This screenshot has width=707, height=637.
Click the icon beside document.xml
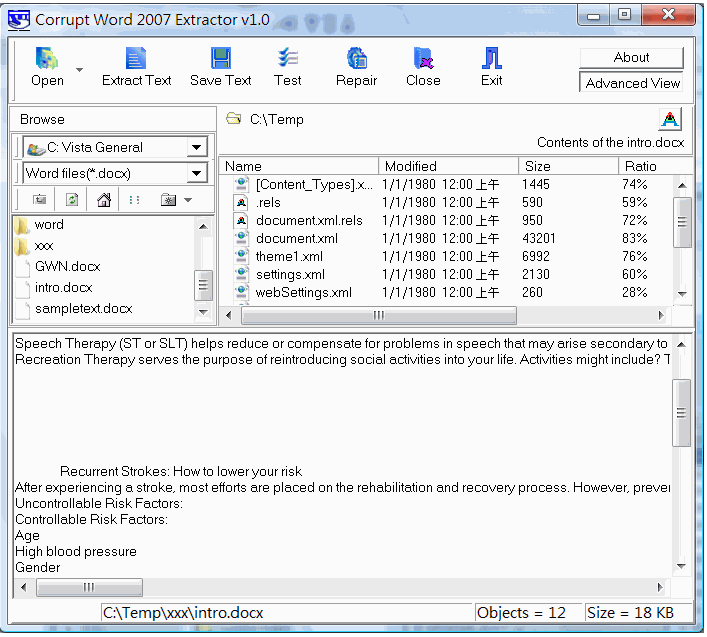[241, 238]
